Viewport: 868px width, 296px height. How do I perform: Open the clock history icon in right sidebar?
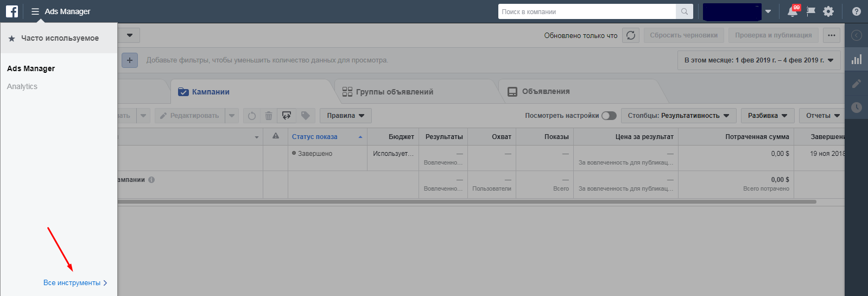click(x=857, y=108)
